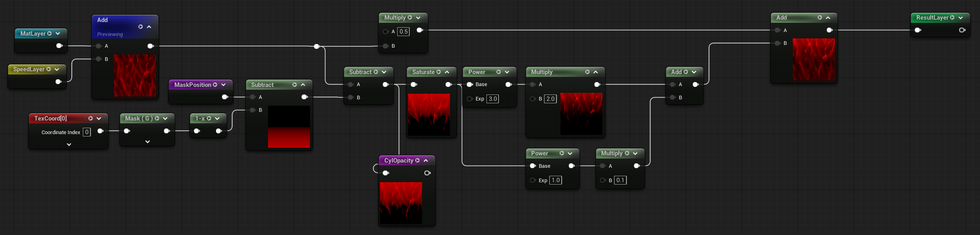The width and height of the screenshot is (980, 235).
Task: Click the SpeedLayer node output pin
Action: point(58,82)
